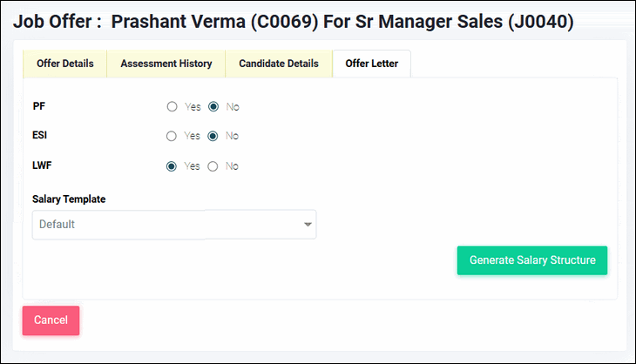Select the No option for ESI
Viewport: 636px width, 364px height.
point(213,136)
